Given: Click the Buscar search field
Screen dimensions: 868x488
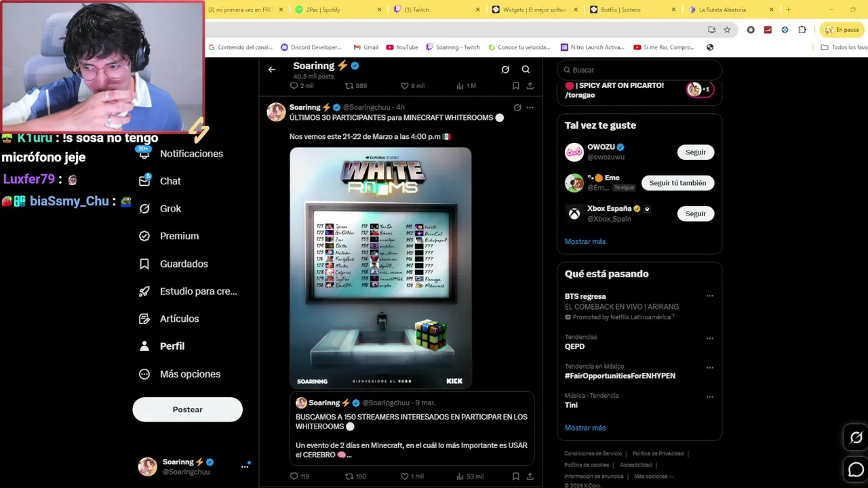Looking at the screenshot, I should [x=639, y=70].
